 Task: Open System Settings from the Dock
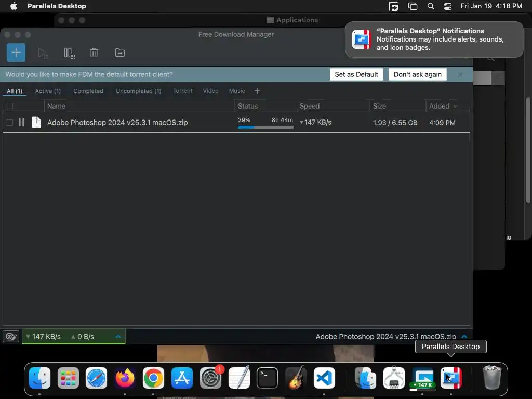coord(210,378)
